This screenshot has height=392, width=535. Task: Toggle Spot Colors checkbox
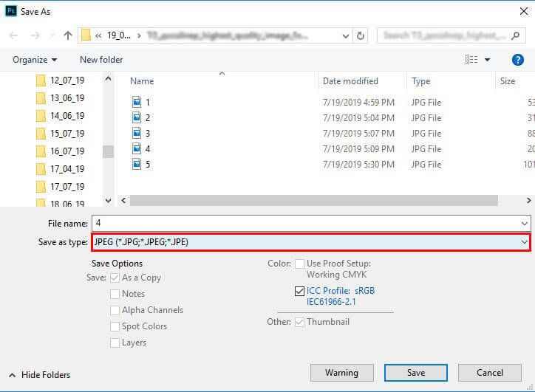coord(115,326)
